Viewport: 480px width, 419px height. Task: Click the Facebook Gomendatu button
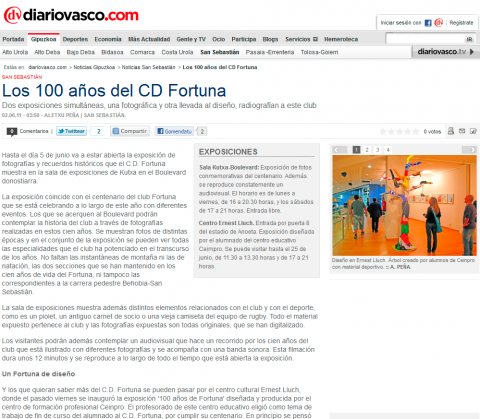[x=175, y=131]
